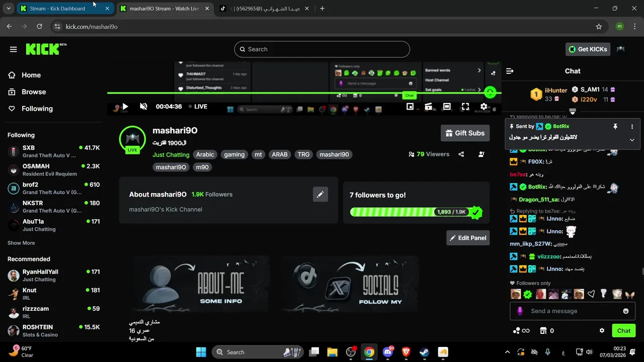Click the emote with green verified checkmark
This screenshot has height=362, width=644.
pyautogui.click(x=528, y=294)
